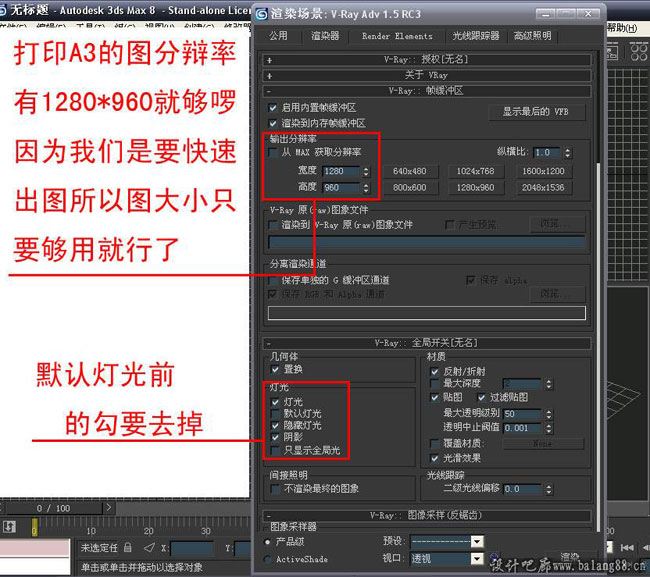
Task: Toggle the 隐藏灯光 hidden lights checkbox
Action: point(275,425)
